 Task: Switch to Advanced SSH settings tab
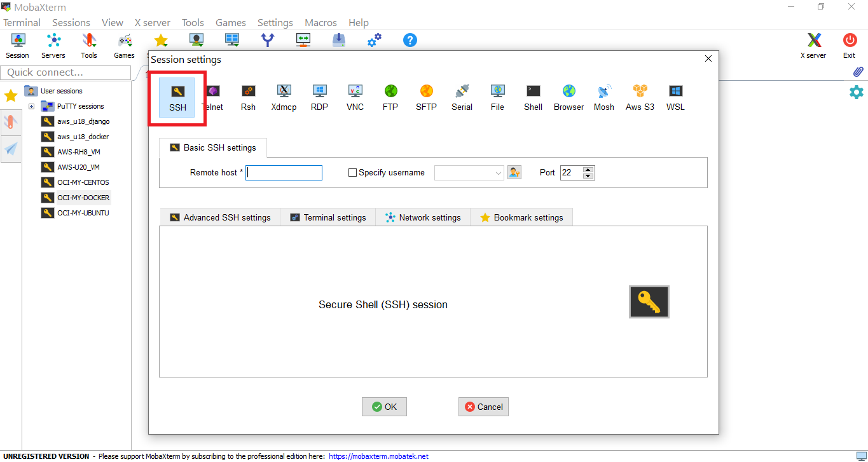click(220, 217)
